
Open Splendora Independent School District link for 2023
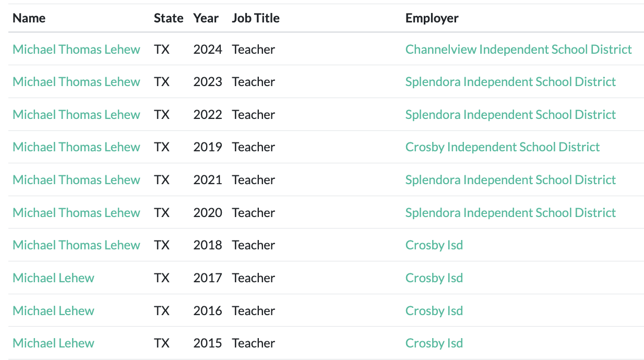[510, 82]
